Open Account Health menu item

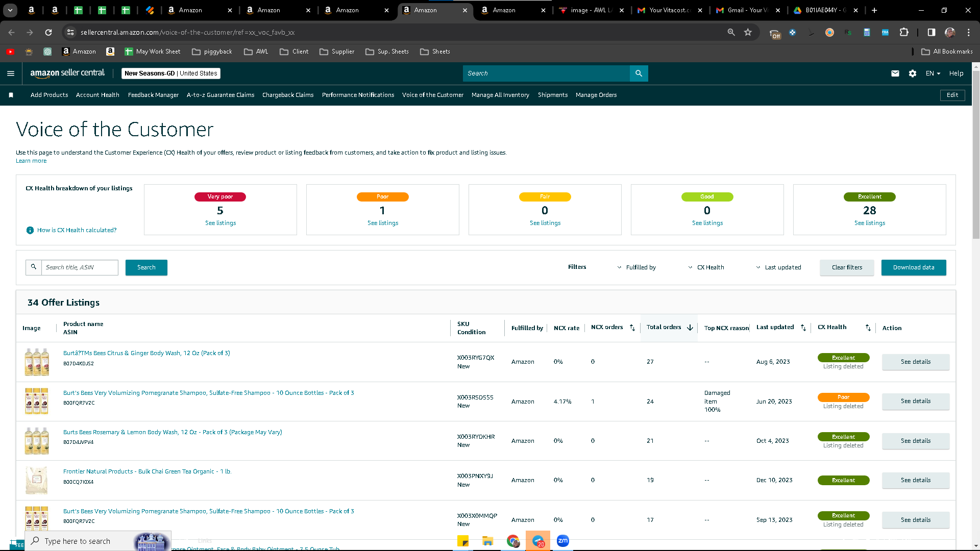[97, 95]
